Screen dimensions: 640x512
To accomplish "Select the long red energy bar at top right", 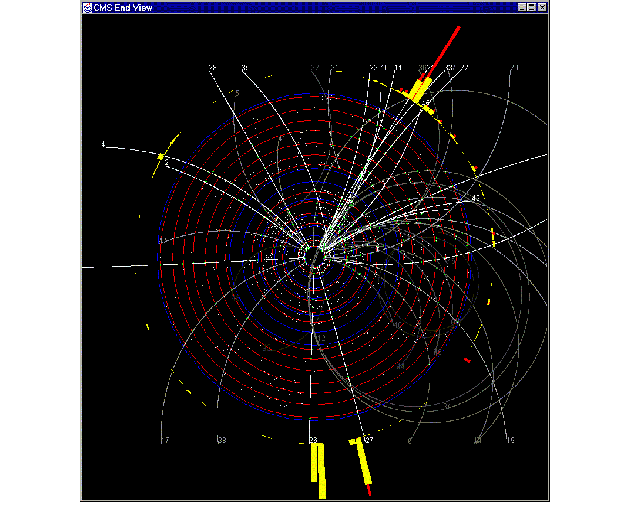I will coord(445,50).
